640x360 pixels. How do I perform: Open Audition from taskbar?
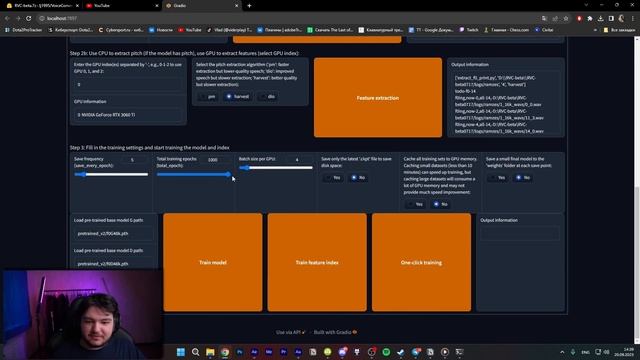coord(298,352)
